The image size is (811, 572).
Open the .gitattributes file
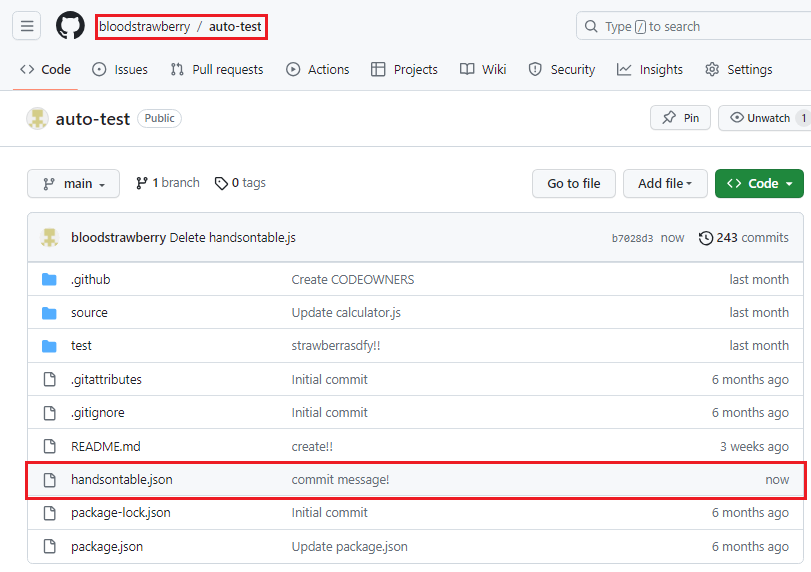click(x=106, y=380)
